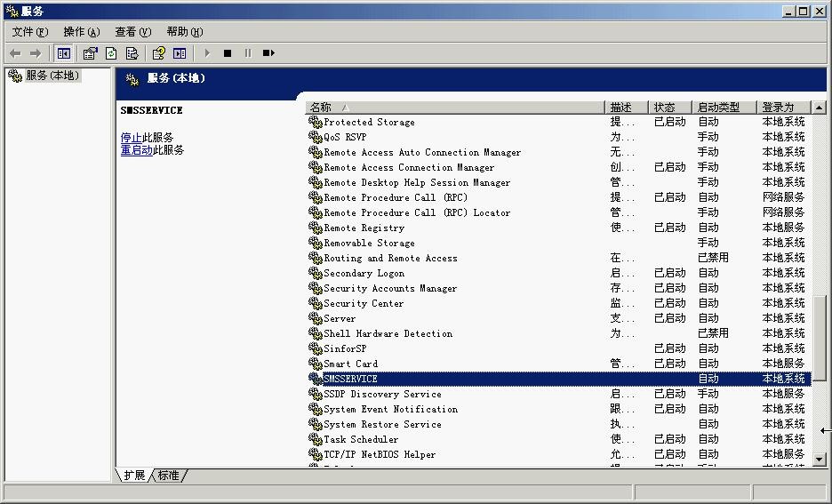This screenshot has height=504, width=832.
Task: Toggle the Show/Hide Console Tree icon
Action: point(64,53)
